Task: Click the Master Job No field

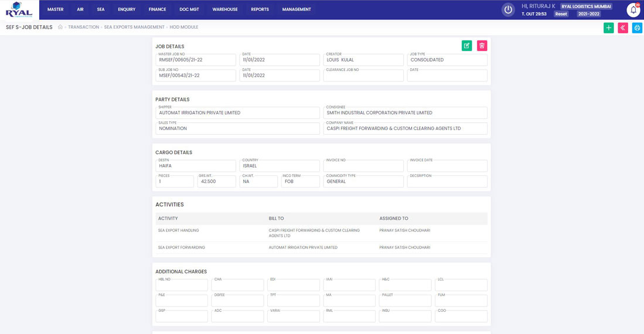Action: coord(196,60)
